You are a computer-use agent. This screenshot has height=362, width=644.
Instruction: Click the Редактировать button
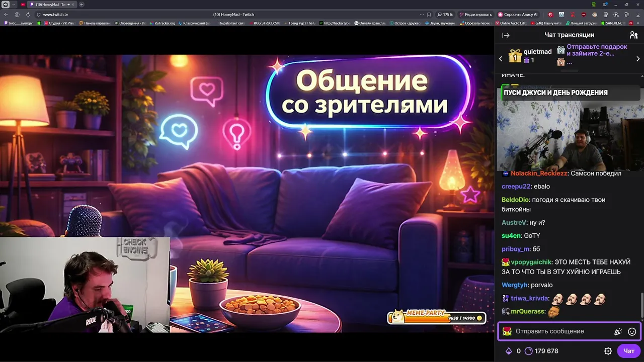[x=475, y=15]
